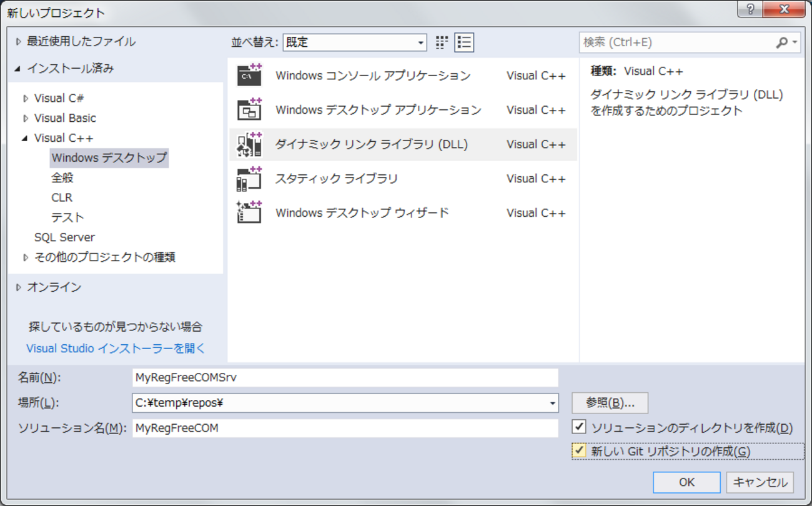Click the 参照(B)... browse button
Screen dimensions: 812x506
pos(610,403)
